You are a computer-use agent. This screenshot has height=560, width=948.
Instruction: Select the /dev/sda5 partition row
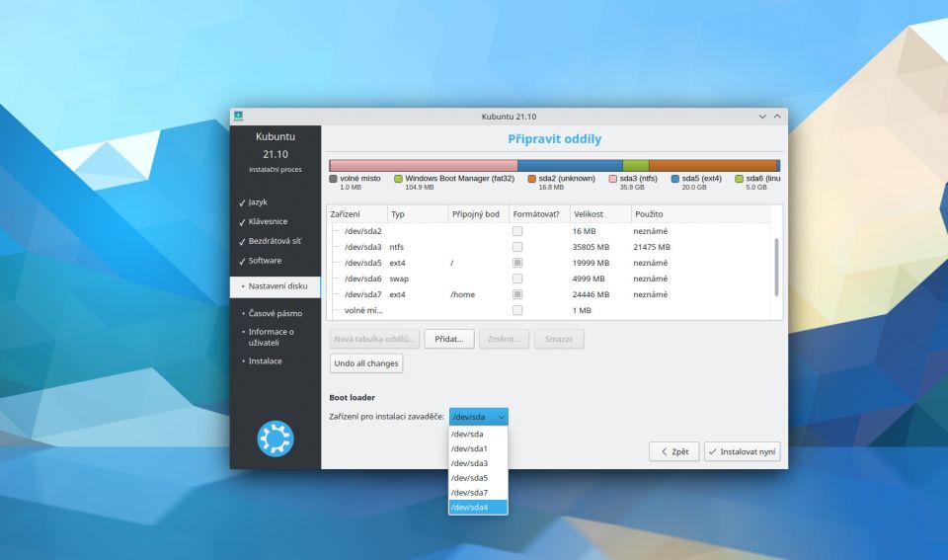coord(549,263)
